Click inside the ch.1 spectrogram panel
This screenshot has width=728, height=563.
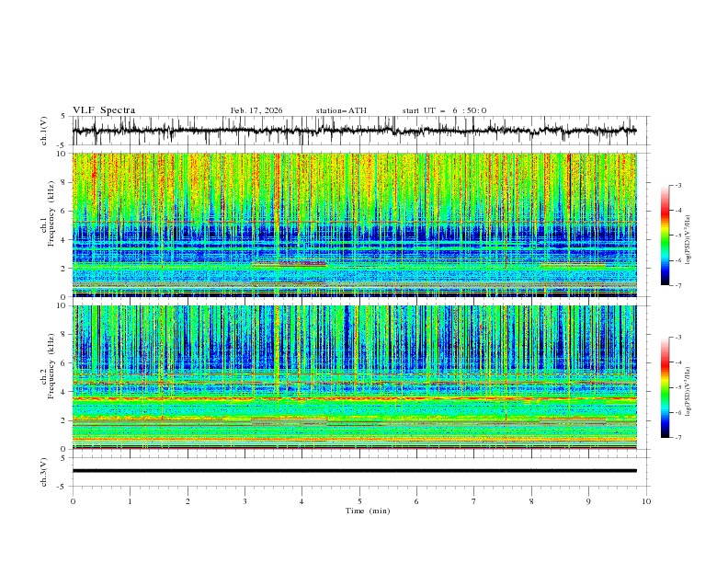pyautogui.click(x=355, y=224)
